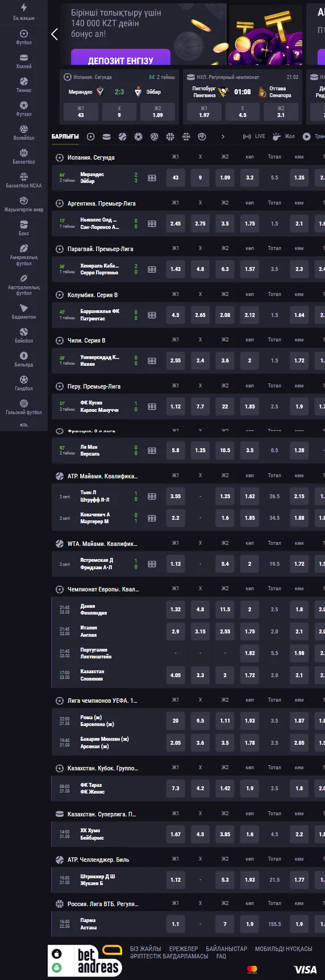
Task: Go to the Бокс section
Action: 24,228
